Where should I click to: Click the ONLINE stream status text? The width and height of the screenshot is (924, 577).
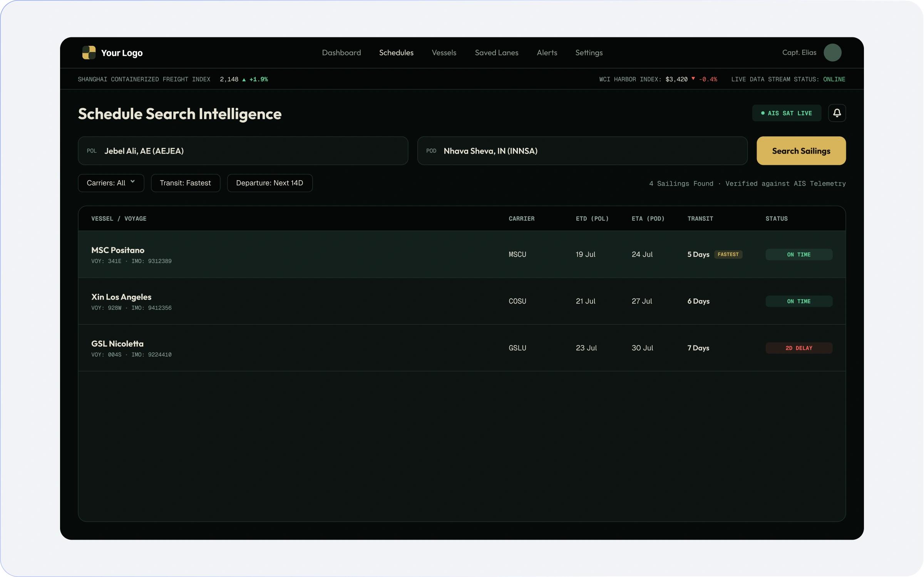tap(834, 79)
